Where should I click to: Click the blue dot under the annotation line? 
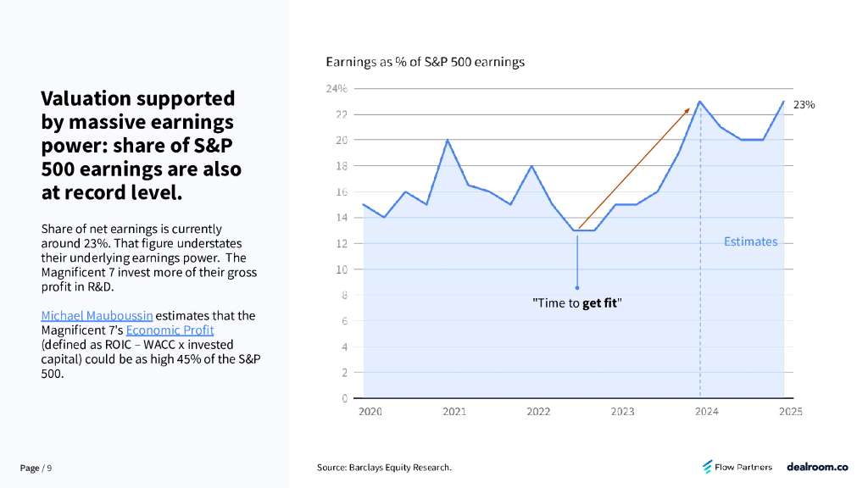point(577,288)
